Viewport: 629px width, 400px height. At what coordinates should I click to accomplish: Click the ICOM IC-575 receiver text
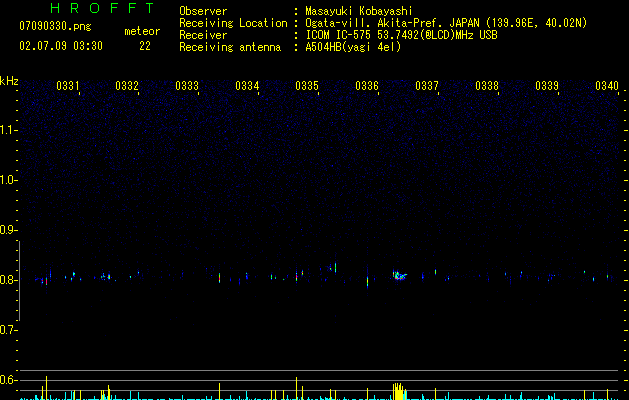401,35
